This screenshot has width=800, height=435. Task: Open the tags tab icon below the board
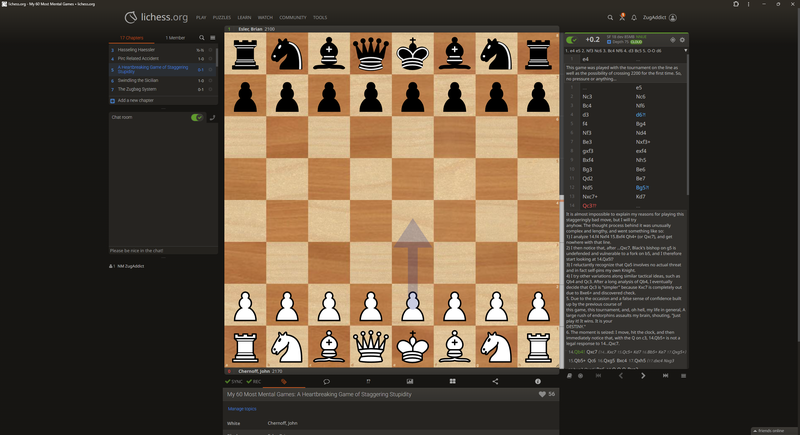(x=284, y=381)
